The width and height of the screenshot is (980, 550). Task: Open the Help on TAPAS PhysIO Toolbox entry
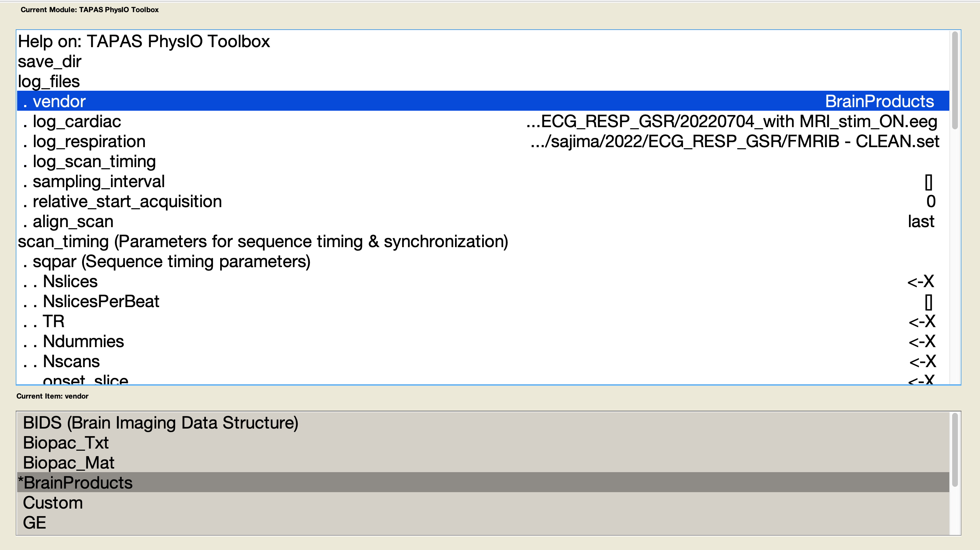tap(144, 41)
